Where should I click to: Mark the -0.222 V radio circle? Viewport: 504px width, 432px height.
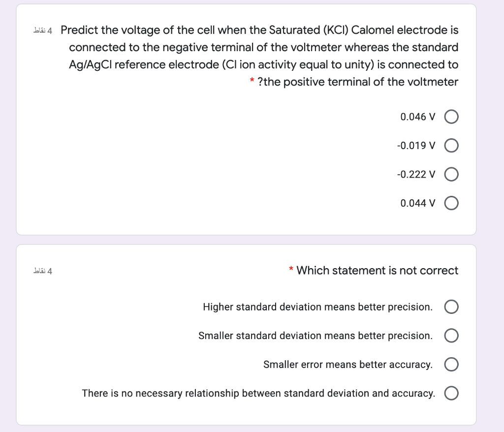451,174
